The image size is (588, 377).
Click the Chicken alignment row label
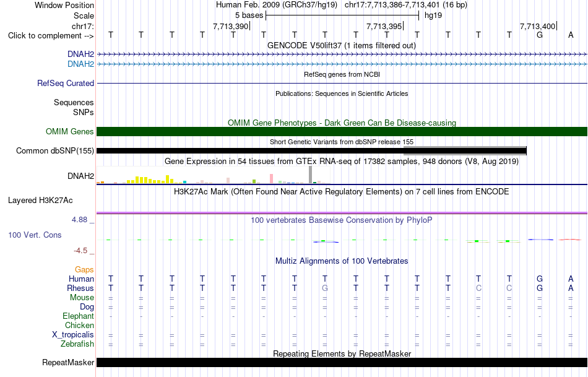[x=79, y=325]
